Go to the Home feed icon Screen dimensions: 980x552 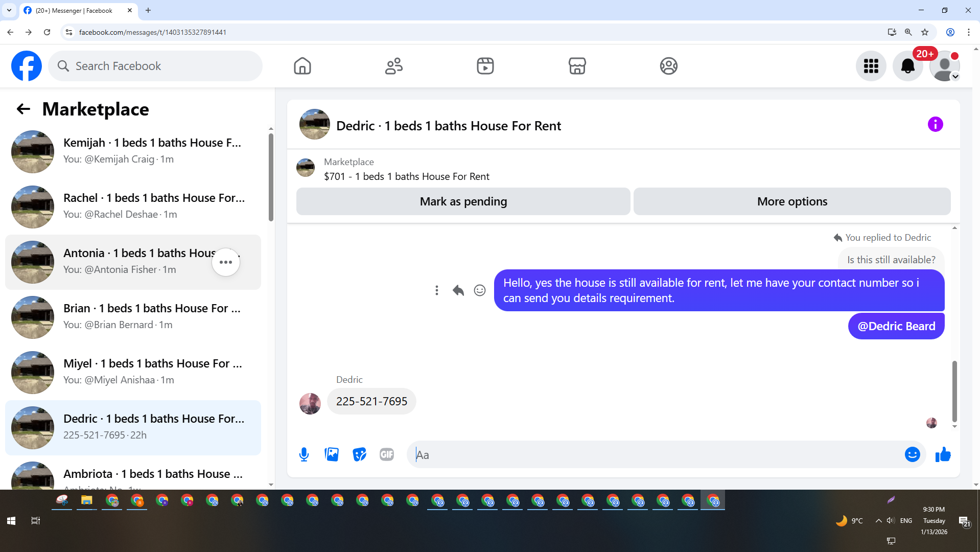(302, 66)
